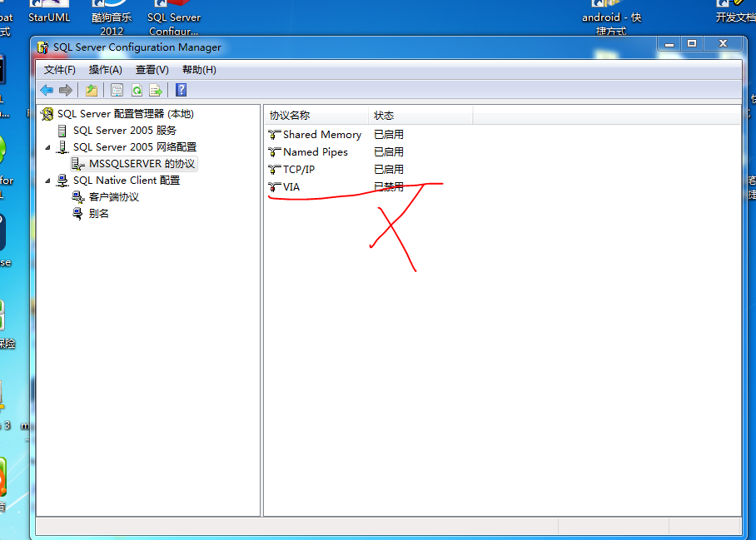
Task: Click the SQL Server 2005 服务 icon
Action: (x=62, y=131)
